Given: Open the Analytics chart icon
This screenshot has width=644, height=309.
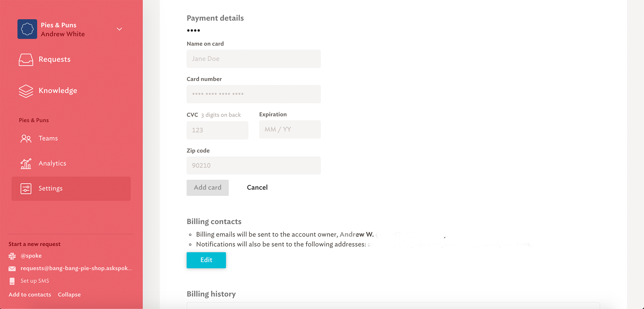Looking at the screenshot, I should pyautogui.click(x=26, y=164).
